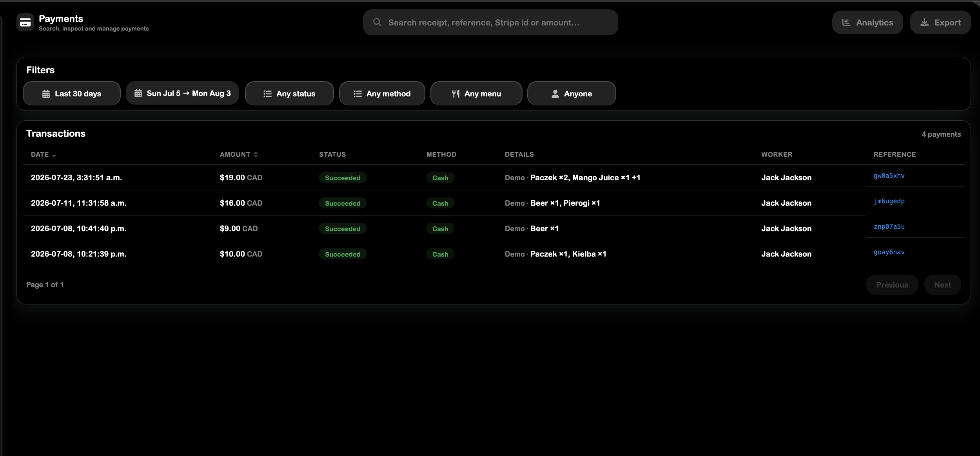Open reference link gw0a5xhv
Image resolution: width=980 pixels, height=456 pixels.
tap(889, 176)
